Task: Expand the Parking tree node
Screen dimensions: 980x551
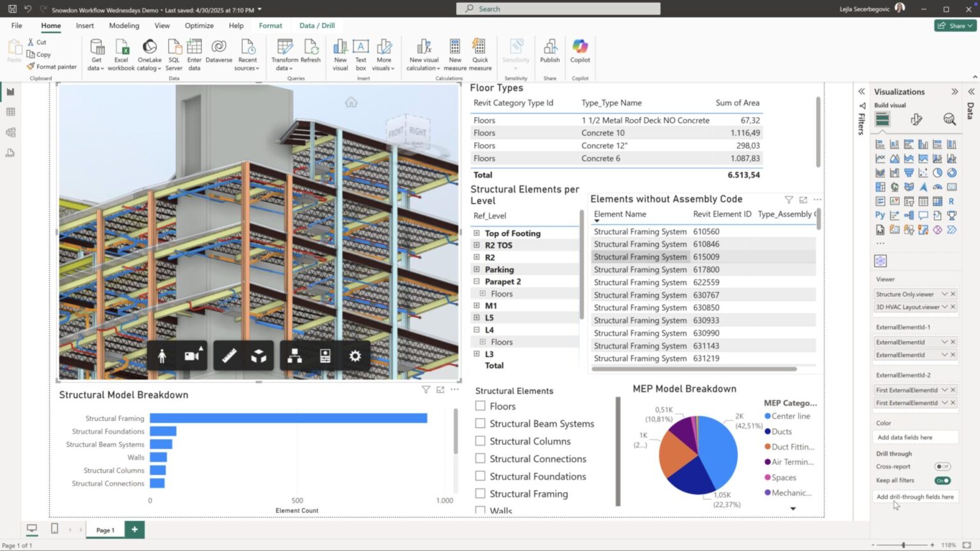Action: [x=476, y=269]
